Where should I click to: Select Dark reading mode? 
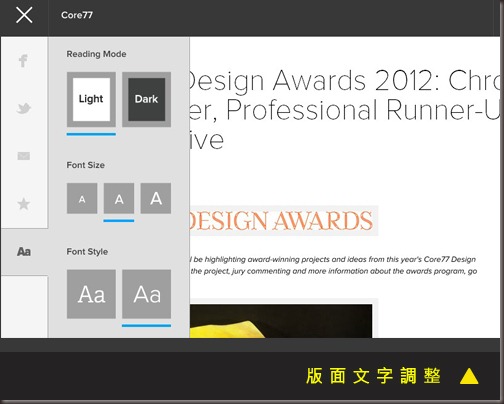tap(146, 99)
